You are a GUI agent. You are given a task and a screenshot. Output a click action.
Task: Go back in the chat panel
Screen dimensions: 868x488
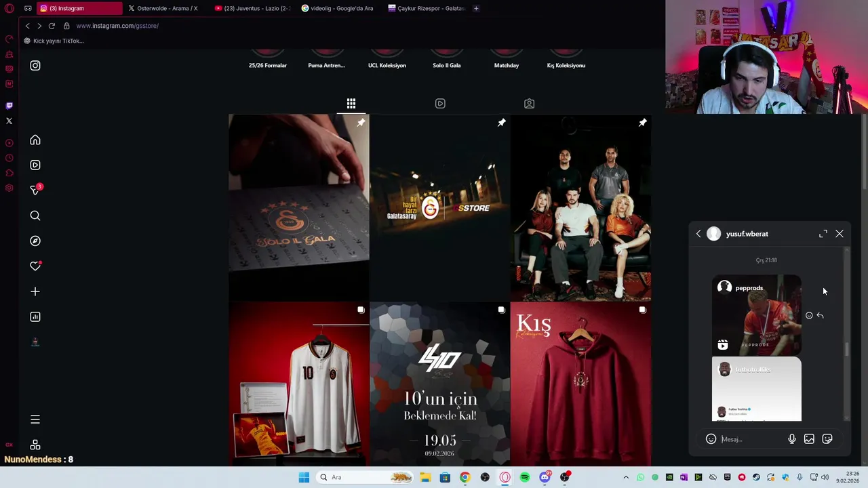(x=698, y=234)
